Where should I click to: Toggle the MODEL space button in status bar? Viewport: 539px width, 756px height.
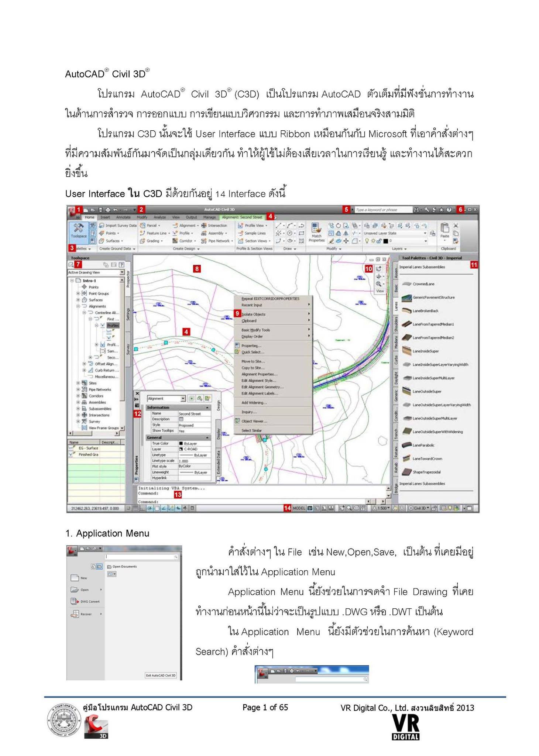click(299, 508)
